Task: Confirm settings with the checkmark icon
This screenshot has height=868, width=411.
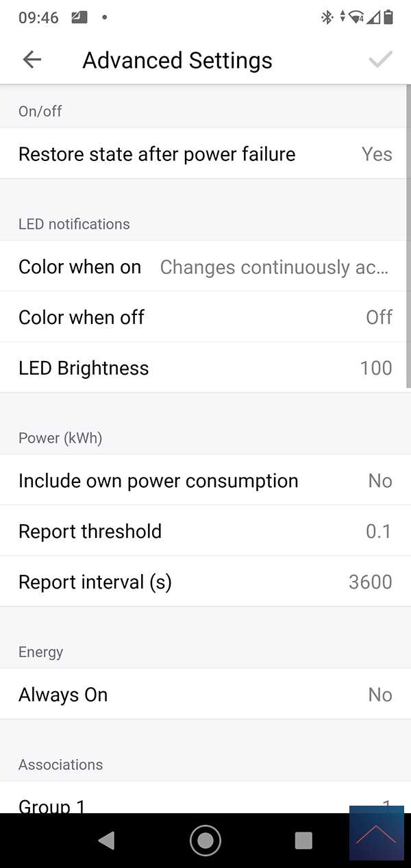Action: [x=380, y=60]
